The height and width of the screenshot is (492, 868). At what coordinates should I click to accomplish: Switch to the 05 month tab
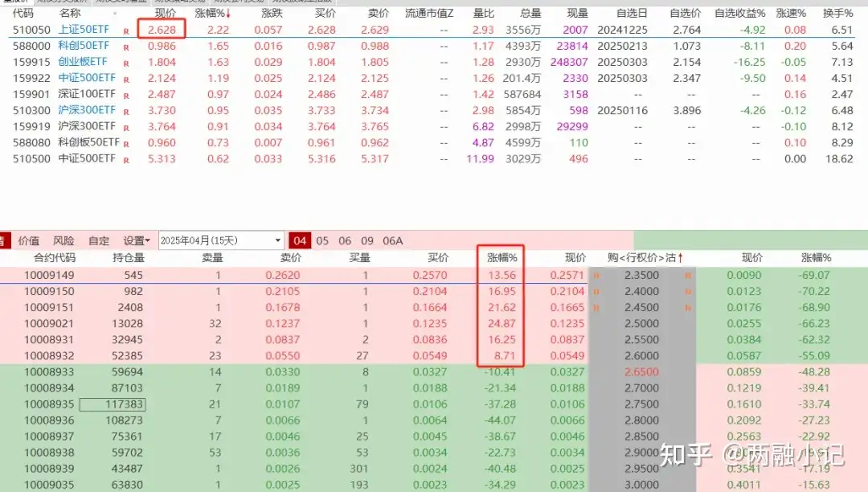point(322,240)
